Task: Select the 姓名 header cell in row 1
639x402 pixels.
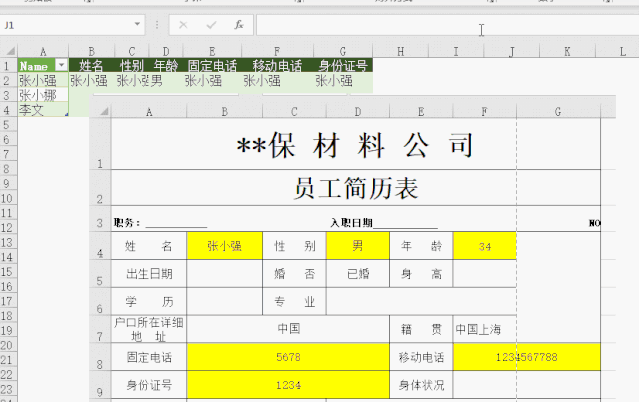Action: tap(92, 65)
